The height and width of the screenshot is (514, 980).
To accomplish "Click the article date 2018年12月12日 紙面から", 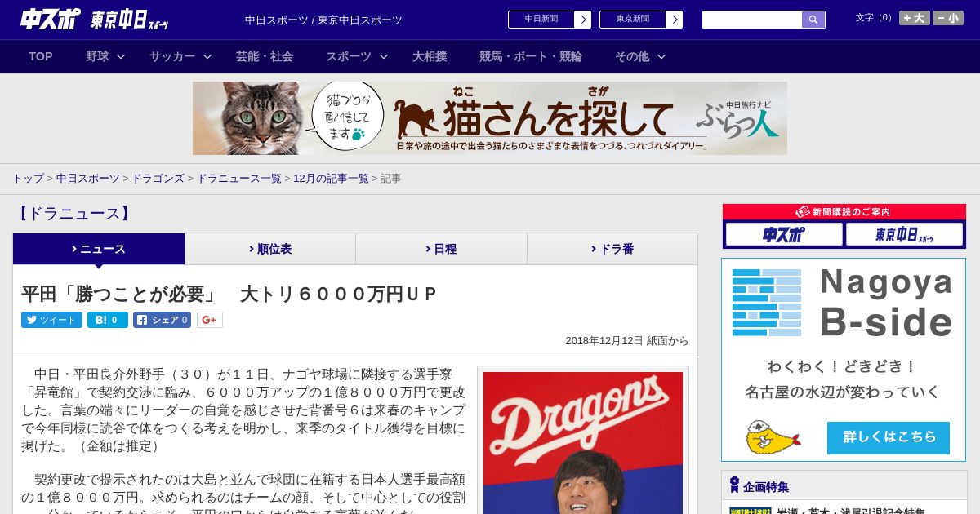I will pos(627,341).
